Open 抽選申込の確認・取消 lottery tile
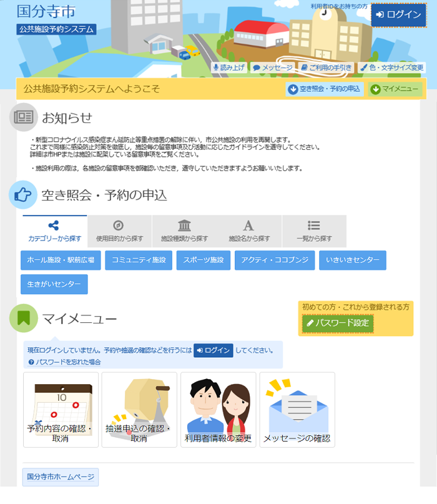 pyautogui.click(x=139, y=410)
